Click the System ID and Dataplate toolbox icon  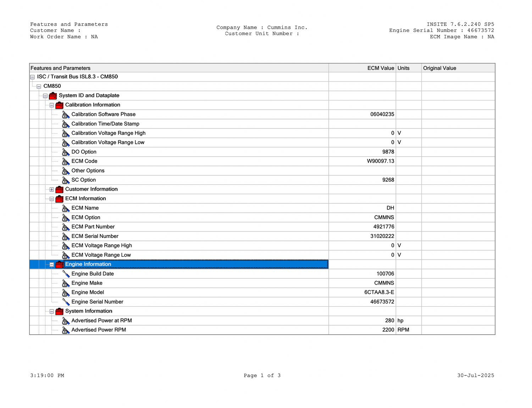[x=53, y=96]
